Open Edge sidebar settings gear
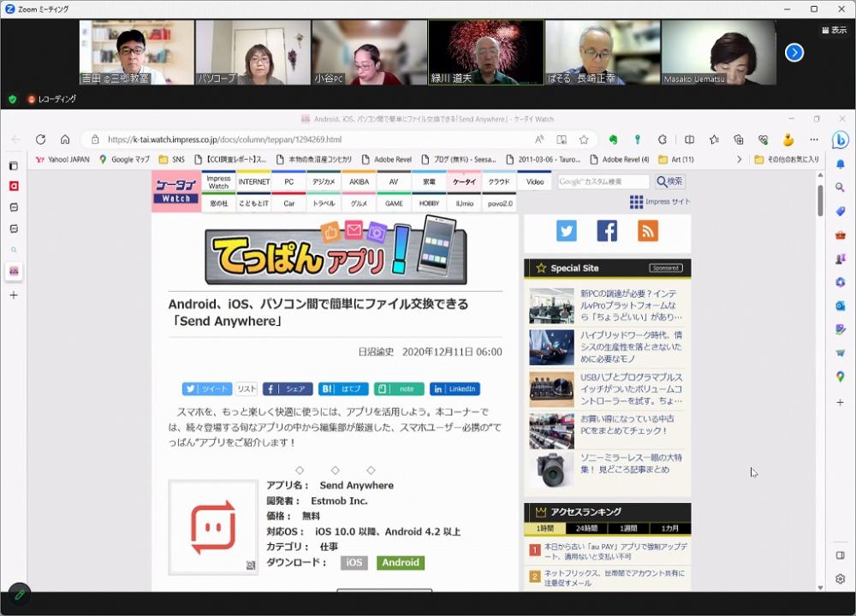 click(x=841, y=579)
